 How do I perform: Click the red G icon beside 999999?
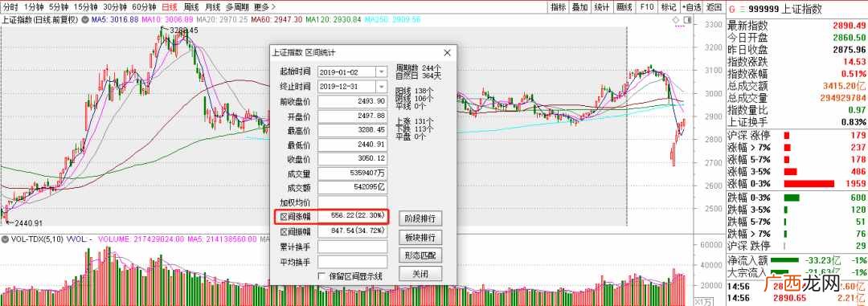[x=731, y=9]
